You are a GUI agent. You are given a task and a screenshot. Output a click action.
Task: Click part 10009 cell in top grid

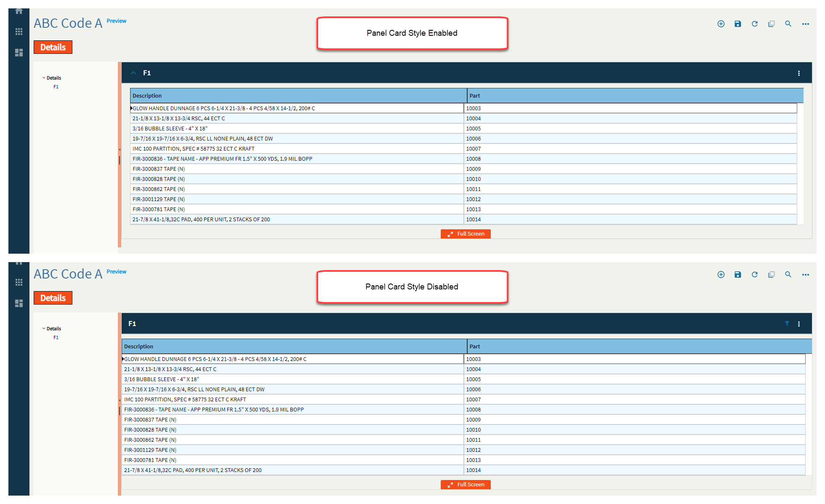click(x=631, y=169)
